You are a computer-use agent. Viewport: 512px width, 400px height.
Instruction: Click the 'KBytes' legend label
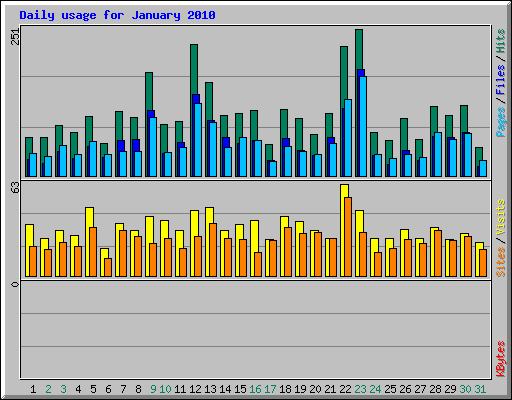(501, 359)
